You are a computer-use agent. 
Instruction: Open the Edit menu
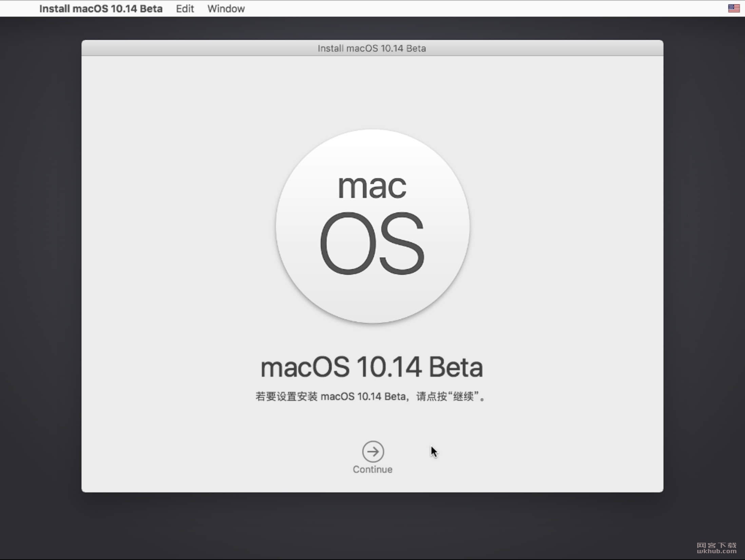[x=185, y=8]
